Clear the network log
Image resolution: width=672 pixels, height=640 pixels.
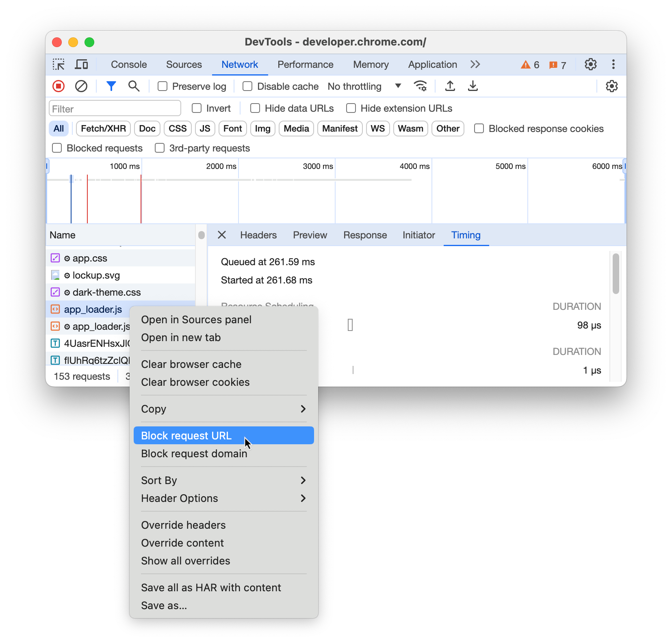(x=81, y=86)
